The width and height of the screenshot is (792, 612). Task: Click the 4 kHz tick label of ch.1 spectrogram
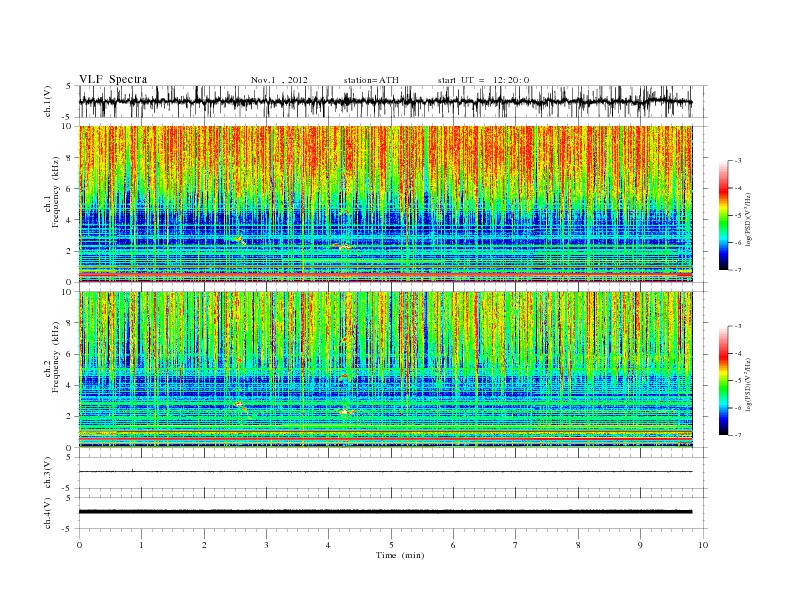click(70, 220)
